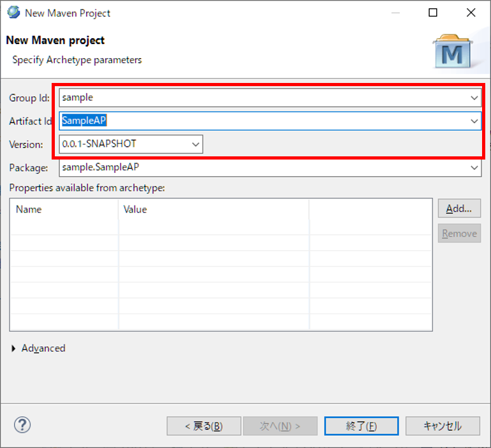491x448 pixels.
Task: Click into the Group Id text field
Action: (x=261, y=98)
